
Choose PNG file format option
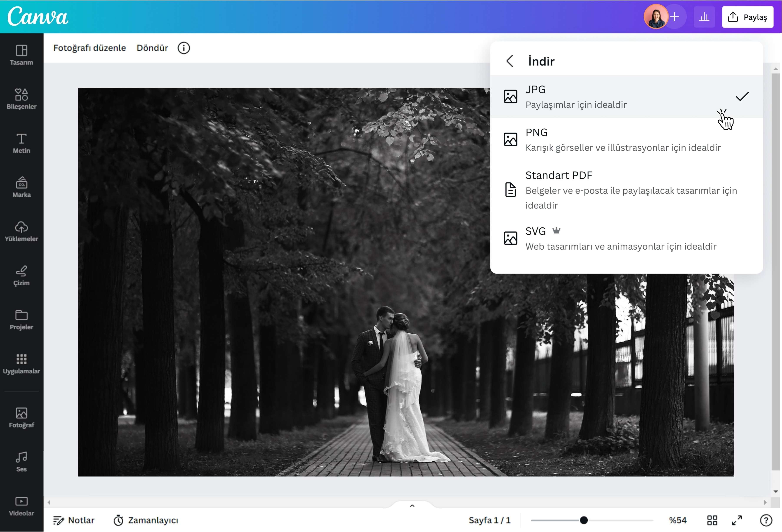click(626, 139)
